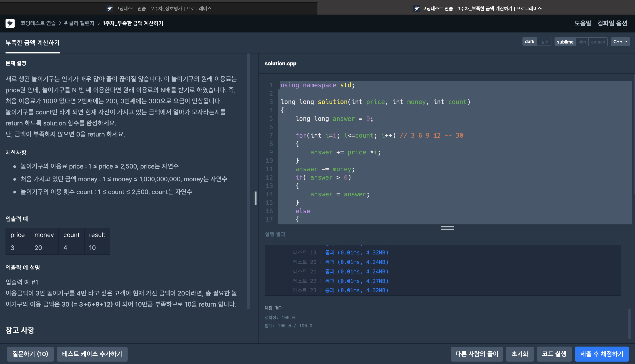Open 컴파일 옵션 menu

point(612,23)
